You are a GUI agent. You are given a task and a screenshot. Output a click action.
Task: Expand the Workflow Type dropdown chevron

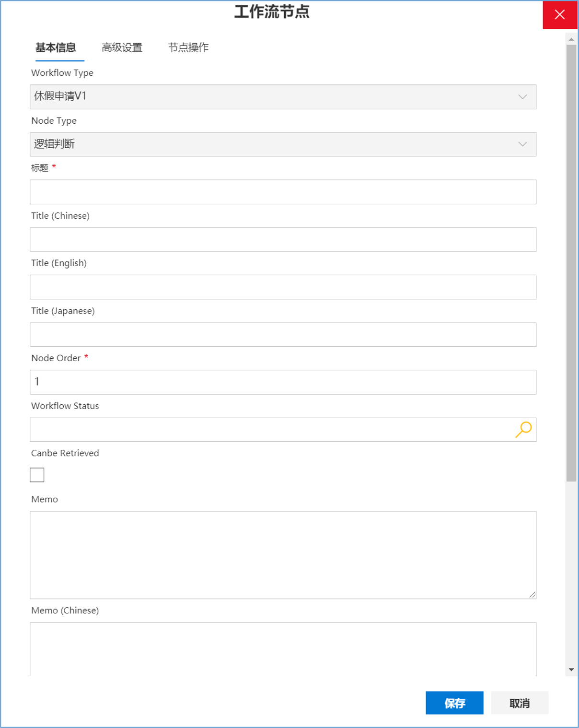[x=522, y=97]
